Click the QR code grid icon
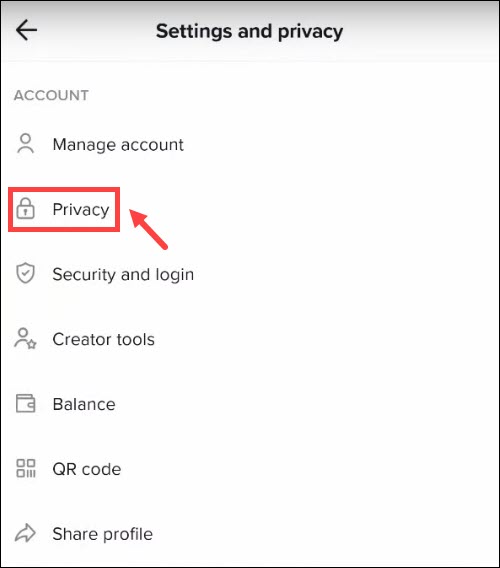This screenshot has width=500, height=568. [26, 468]
